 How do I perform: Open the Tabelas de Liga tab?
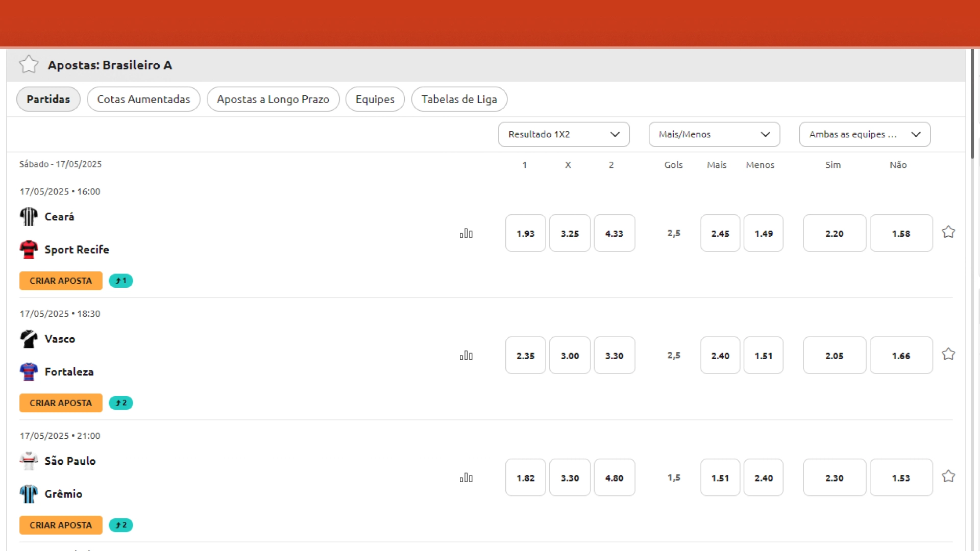[x=459, y=99]
